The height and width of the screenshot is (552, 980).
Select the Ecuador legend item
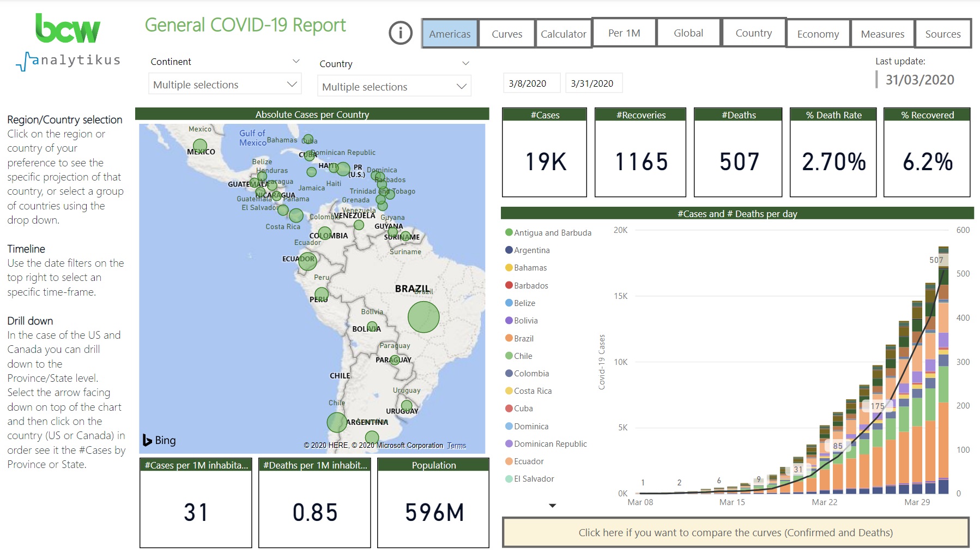pos(524,461)
